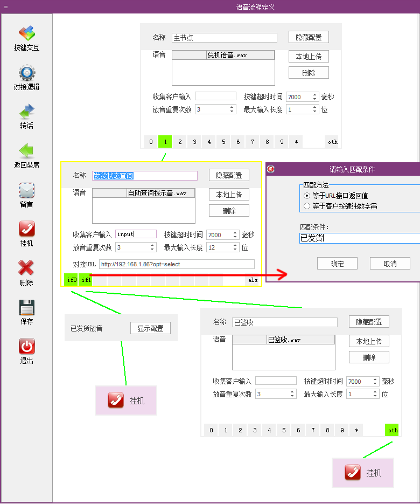Delete audio in the 发货状态查询 node
This screenshot has width=420, height=504.
[229, 211]
